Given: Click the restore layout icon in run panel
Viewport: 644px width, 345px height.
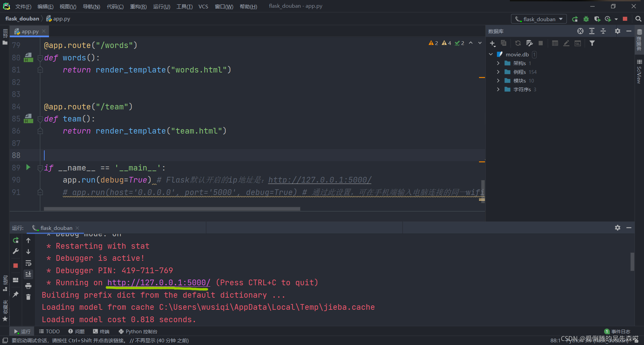Looking at the screenshot, I should tap(15, 280).
